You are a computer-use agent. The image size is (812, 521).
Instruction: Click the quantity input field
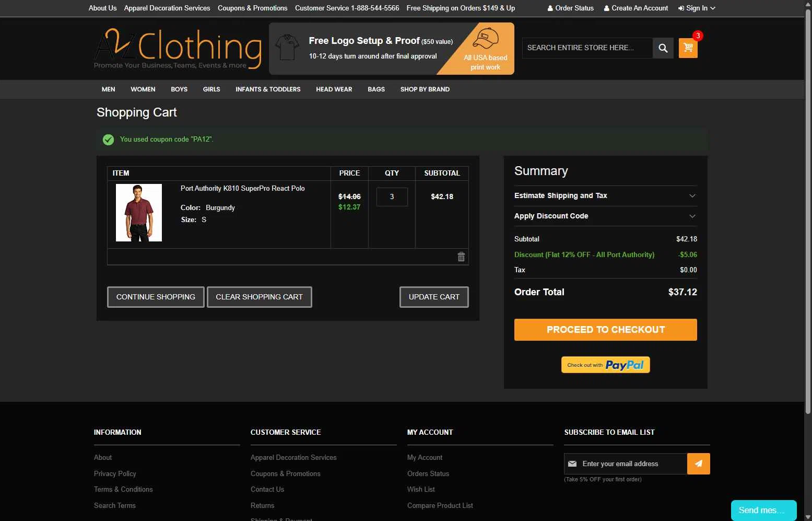(x=392, y=197)
